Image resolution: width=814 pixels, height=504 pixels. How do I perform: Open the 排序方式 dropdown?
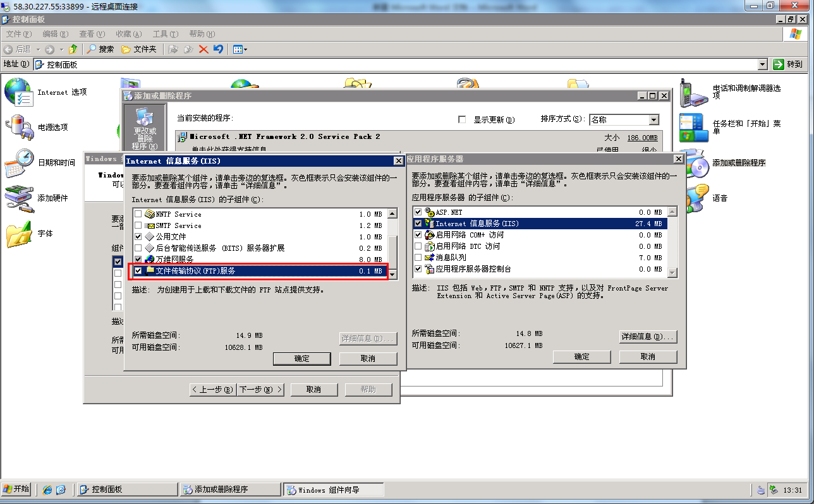click(x=653, y=120)
